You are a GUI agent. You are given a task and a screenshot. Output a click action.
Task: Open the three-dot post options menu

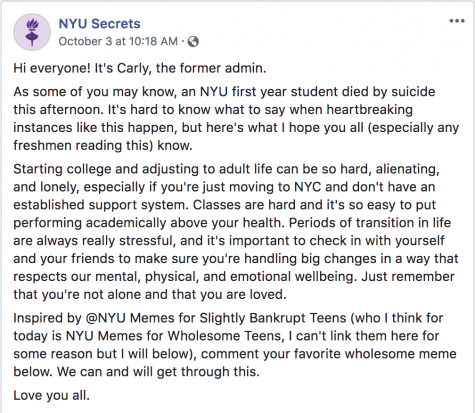click(x=457, y=21)
